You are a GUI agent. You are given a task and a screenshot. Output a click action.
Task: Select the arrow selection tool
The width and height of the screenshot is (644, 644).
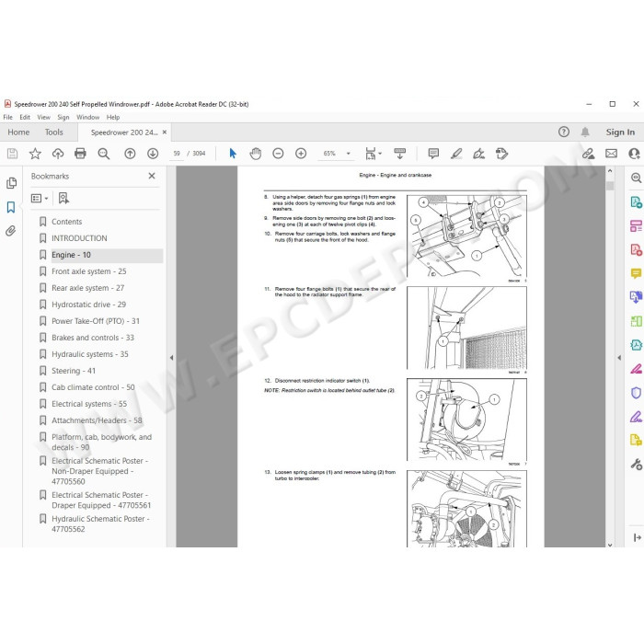233,154
